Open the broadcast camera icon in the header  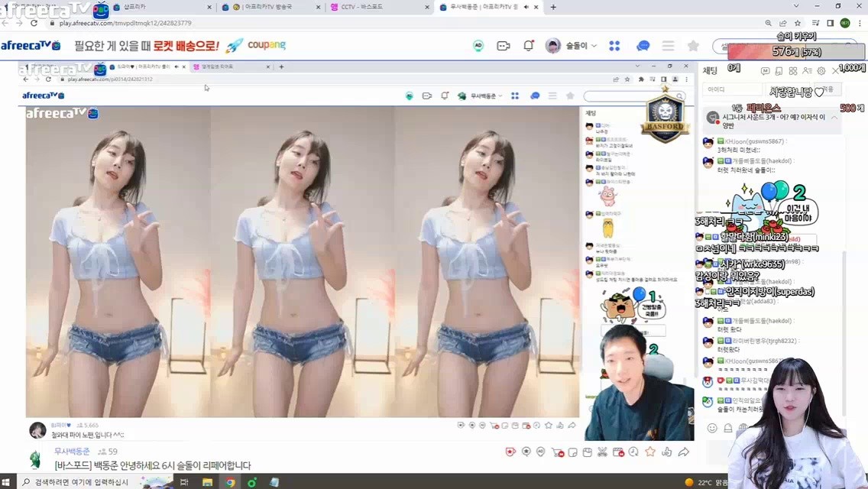pyautogui.click(x=503, y=46)
